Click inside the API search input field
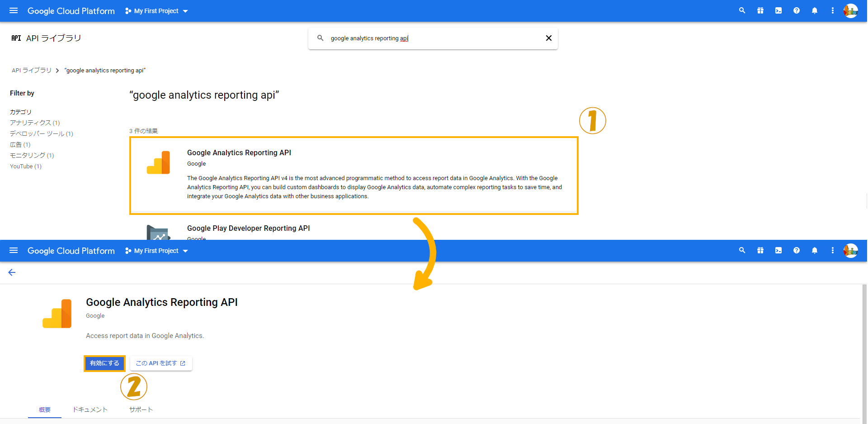The image size is (868, 424). click(x=429, y=38)
